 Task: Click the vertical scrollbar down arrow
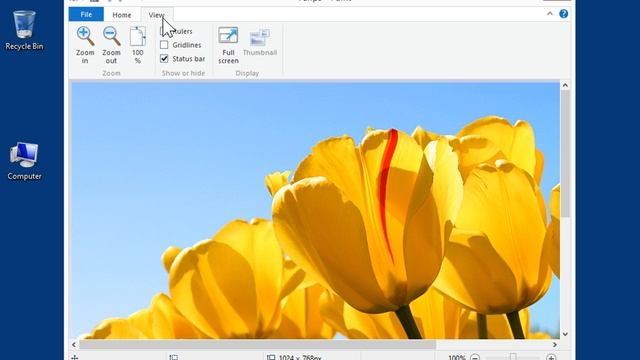(x=565, y=334)
